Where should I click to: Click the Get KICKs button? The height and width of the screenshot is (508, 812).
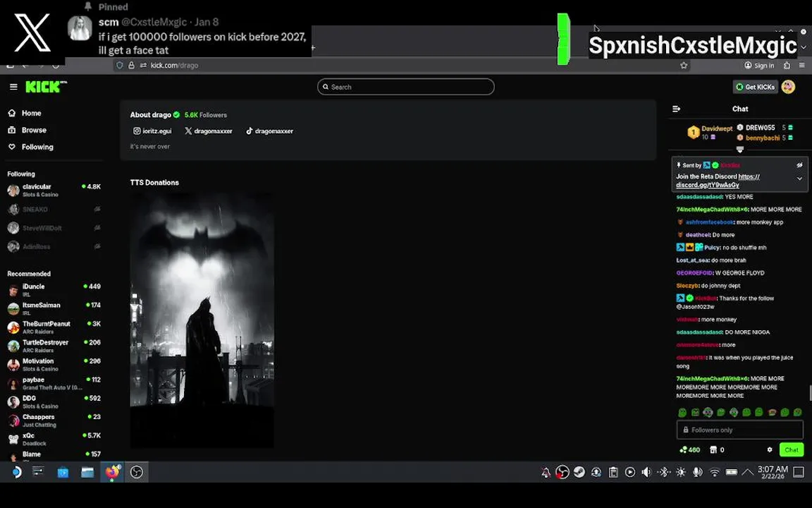tap(755, 87)
